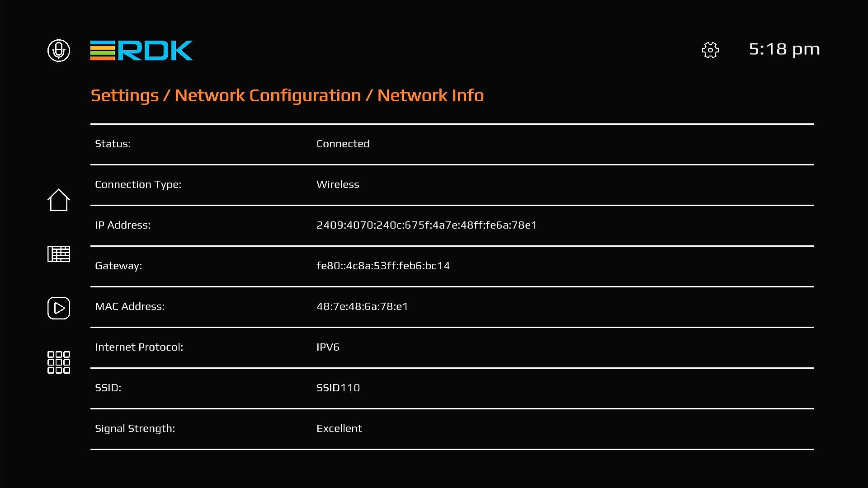
Task: Click the SSID110 network name
Action: 338,388
